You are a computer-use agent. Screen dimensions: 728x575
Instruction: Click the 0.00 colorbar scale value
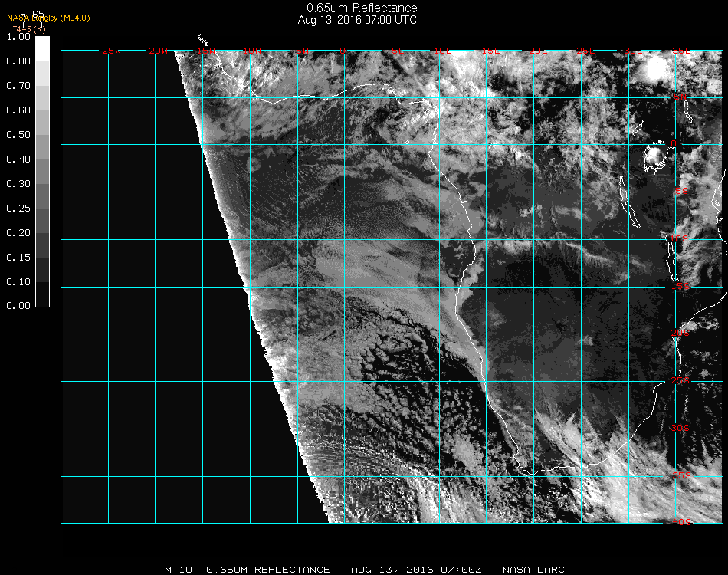coord(18,306)
